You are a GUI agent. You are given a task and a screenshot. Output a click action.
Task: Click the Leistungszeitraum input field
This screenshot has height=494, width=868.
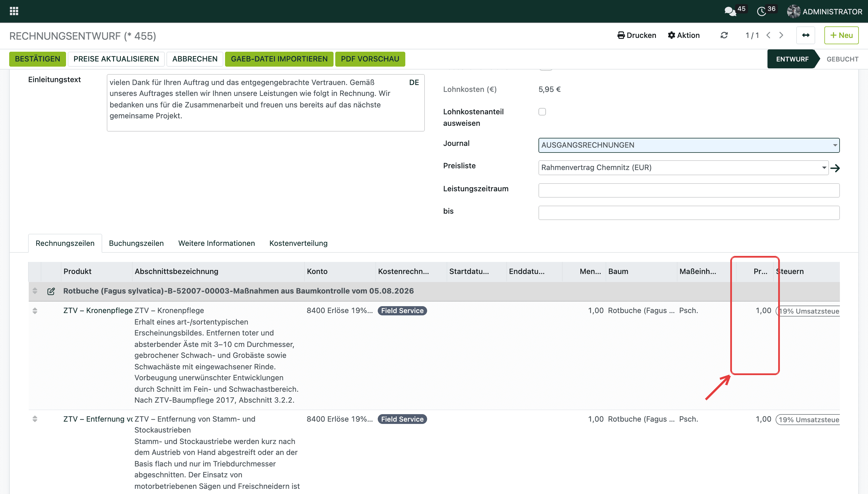[689, 190]
